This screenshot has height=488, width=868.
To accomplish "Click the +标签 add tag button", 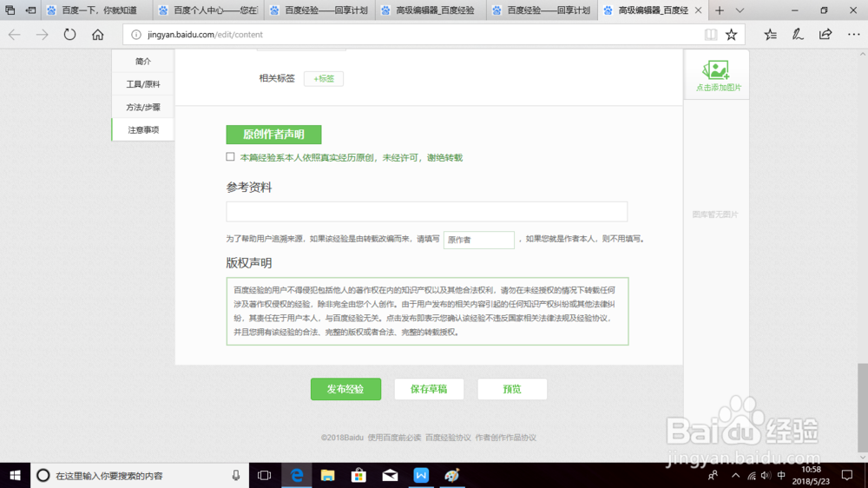I will tap(324, 79).
